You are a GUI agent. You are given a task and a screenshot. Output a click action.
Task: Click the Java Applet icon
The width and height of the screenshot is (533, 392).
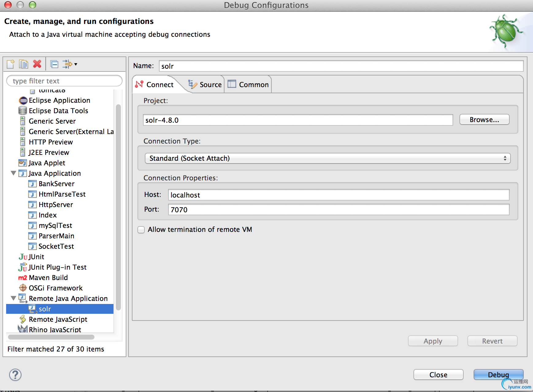pyautogui.click(x=23, y=163)
